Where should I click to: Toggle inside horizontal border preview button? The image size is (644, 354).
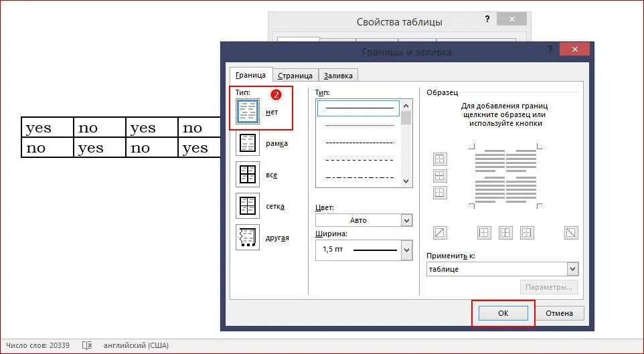point(440,176)
